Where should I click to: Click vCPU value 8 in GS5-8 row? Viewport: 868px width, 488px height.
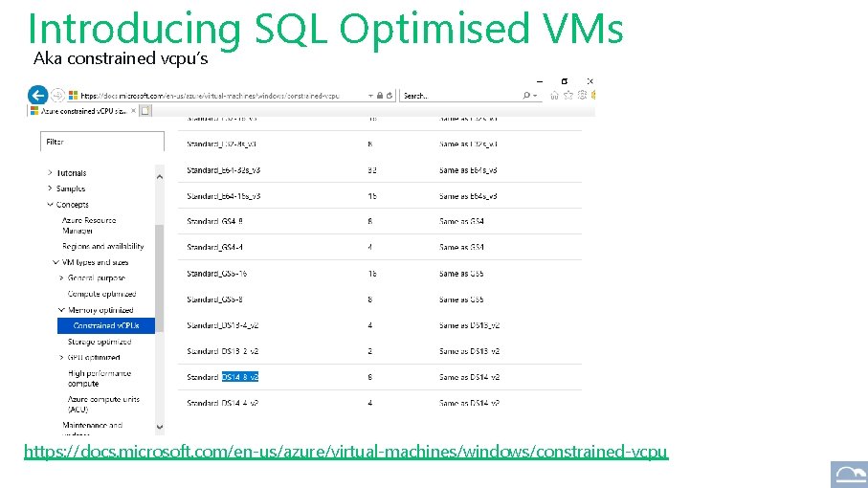[369, 299]
